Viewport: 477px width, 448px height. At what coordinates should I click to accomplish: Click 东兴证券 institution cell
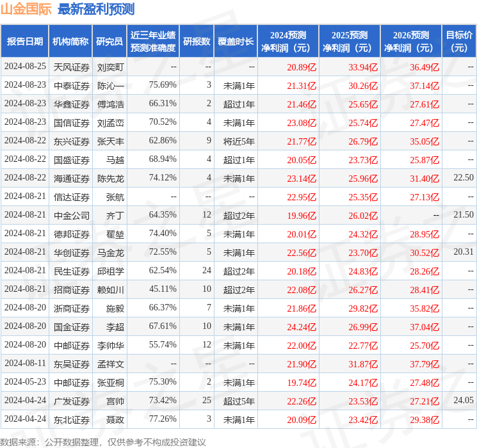72,141
